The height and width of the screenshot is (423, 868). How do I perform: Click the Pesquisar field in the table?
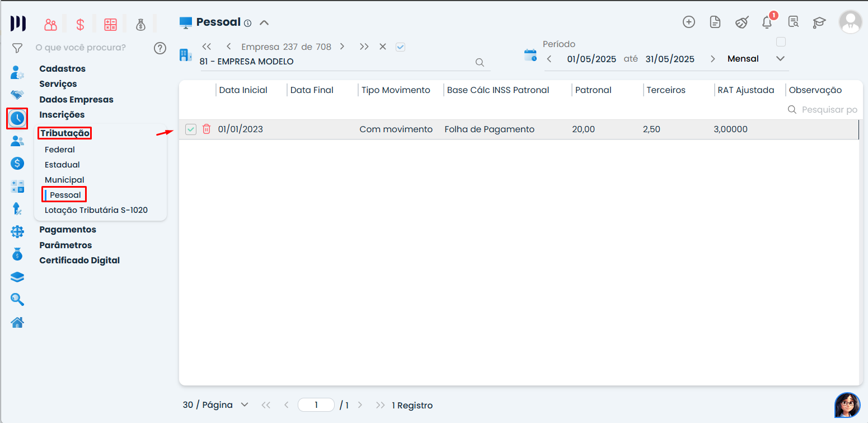(823, 110)
